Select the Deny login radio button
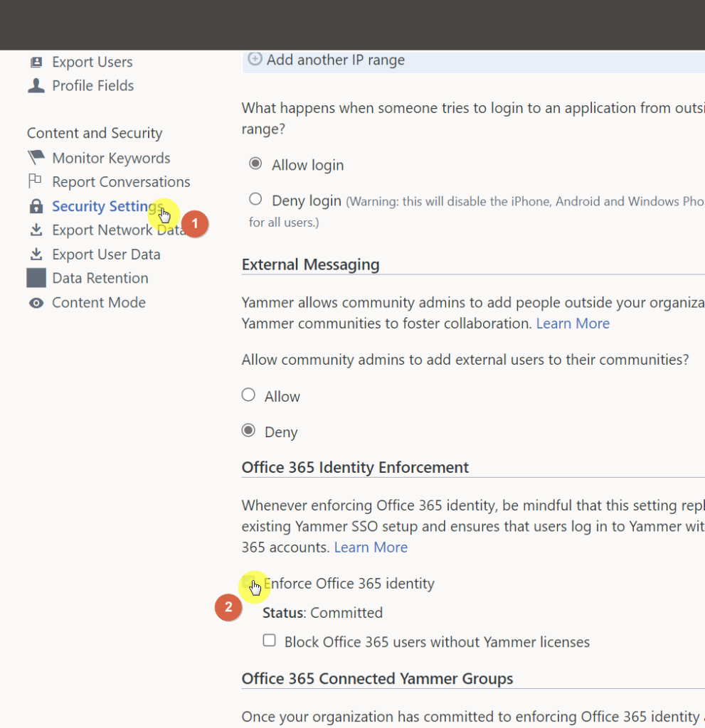Image resolution: width=705 pixels, height=728 pixels. tap(255, 199)
